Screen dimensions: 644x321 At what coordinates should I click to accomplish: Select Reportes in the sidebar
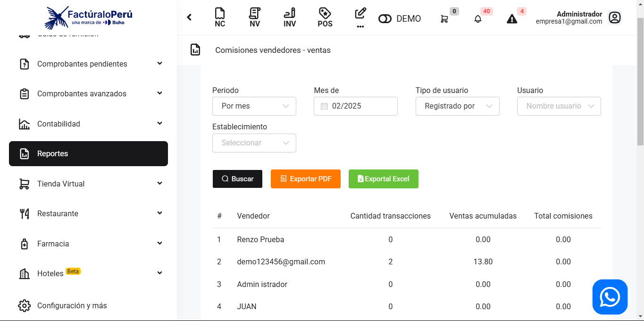click(x=88, y=153)
